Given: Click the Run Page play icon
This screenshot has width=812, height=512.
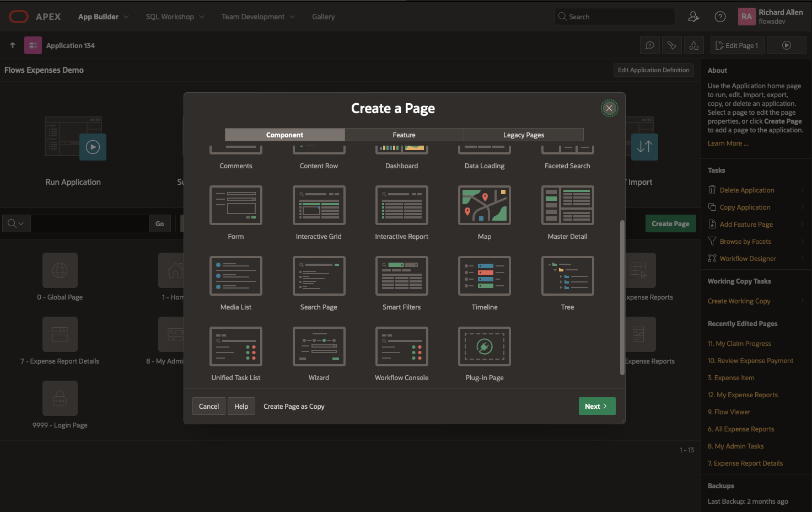Looking at the screenshot, I should click(787, 45).
